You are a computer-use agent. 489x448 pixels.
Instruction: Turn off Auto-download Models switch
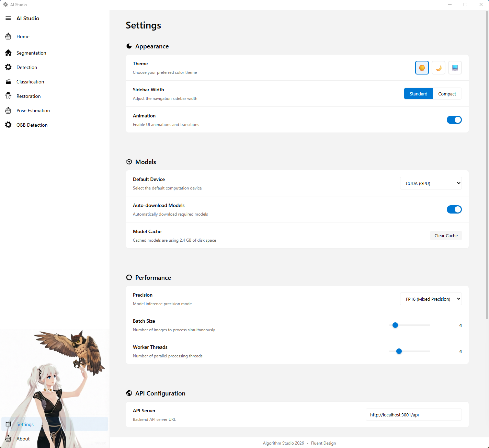point(454,209)
